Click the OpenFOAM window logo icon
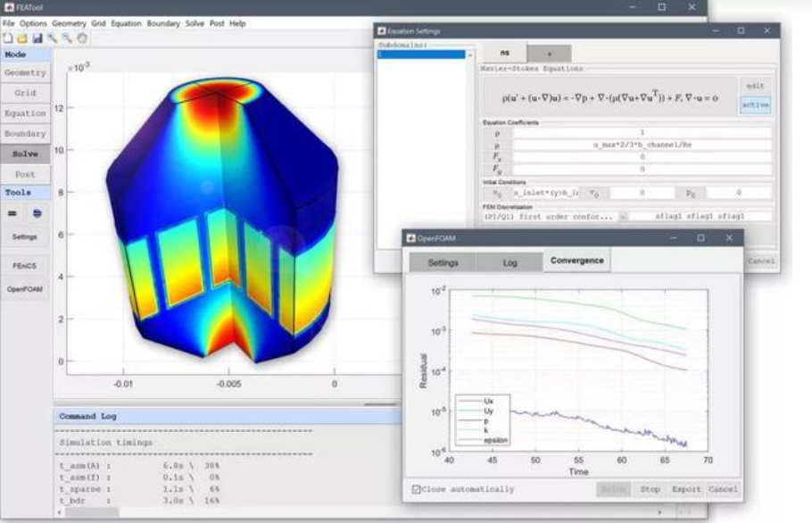This screenshot has height=523, width=812. [x=410, y=238]
